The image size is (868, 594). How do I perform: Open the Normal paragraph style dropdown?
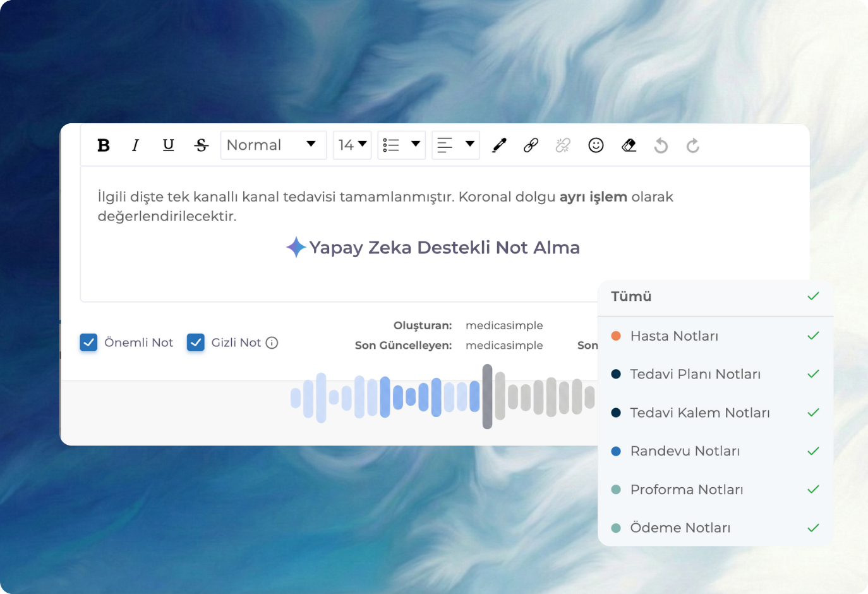(273, 145)
